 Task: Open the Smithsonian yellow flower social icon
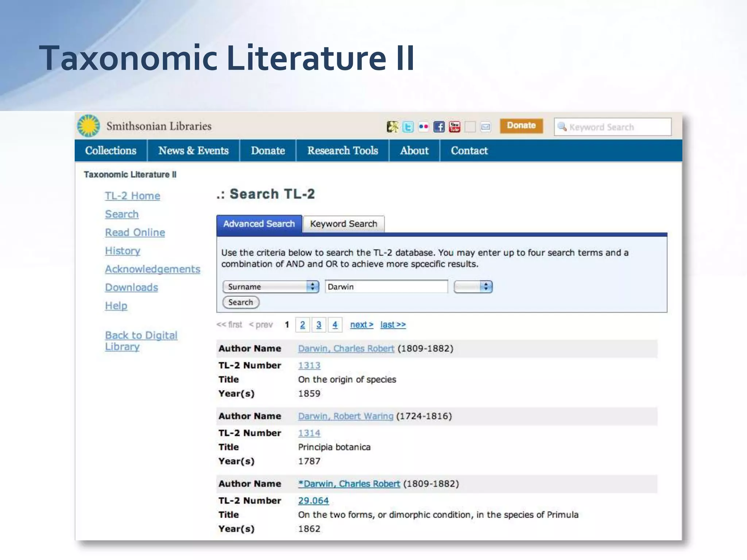pos(392,127)
